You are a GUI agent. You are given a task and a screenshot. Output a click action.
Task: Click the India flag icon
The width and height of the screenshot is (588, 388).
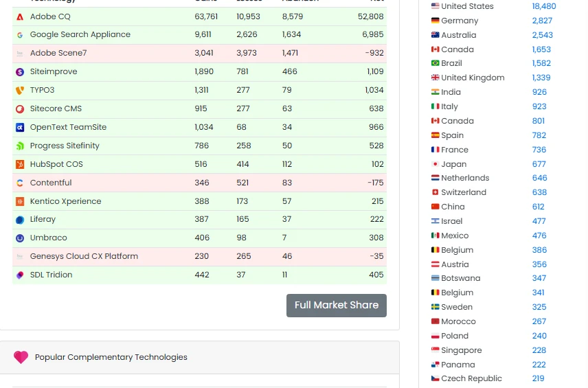(435, 92)
